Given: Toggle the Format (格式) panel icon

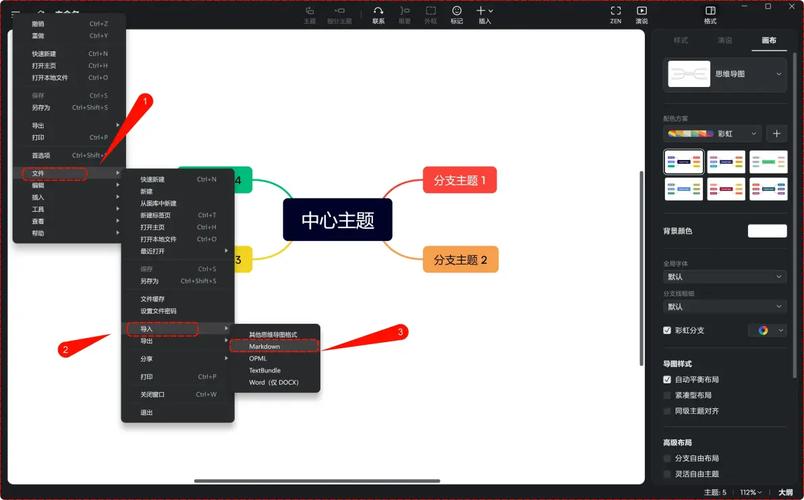Looking at the screenshot, I should point(710,11).
